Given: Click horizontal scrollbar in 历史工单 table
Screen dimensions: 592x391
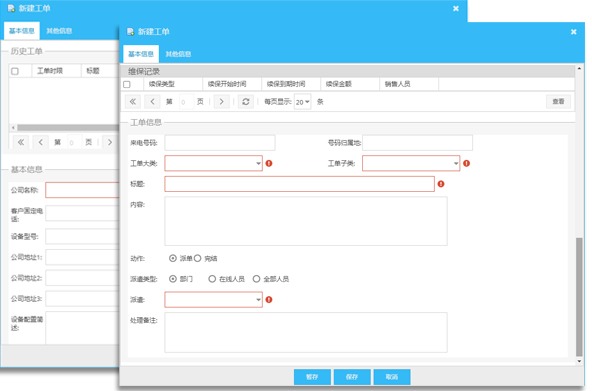Looking at the screenshot, I should 68,128.
